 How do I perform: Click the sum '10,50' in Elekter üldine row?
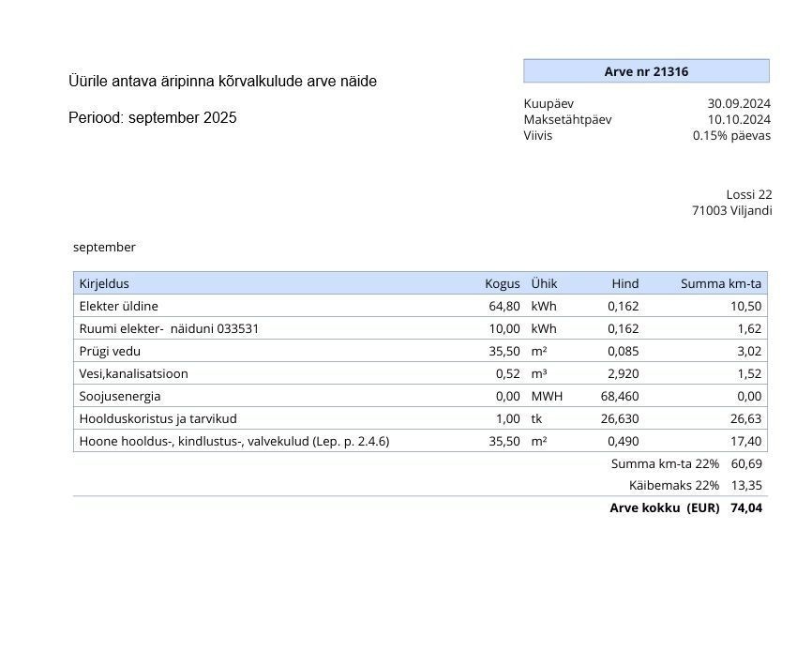coord(745,306)
